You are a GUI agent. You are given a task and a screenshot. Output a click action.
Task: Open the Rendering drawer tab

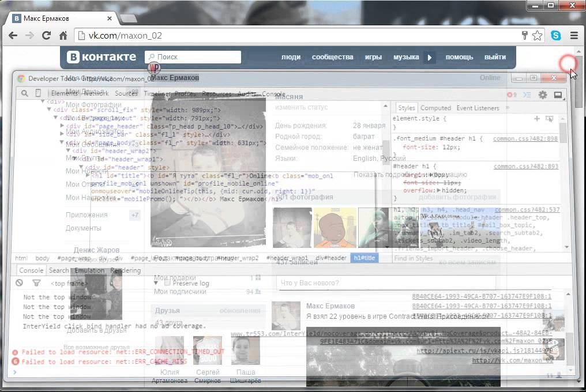pos(126,270)
